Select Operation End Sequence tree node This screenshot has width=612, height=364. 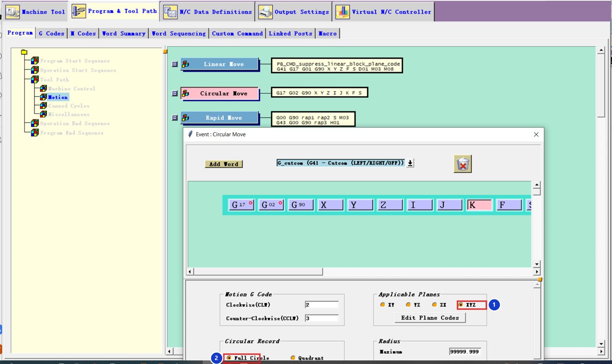(75, 123)
